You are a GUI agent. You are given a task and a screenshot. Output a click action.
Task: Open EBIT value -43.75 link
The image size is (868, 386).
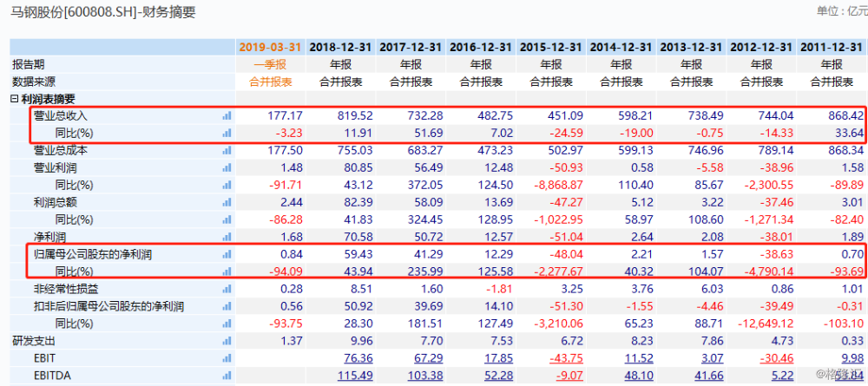[566, 358]
